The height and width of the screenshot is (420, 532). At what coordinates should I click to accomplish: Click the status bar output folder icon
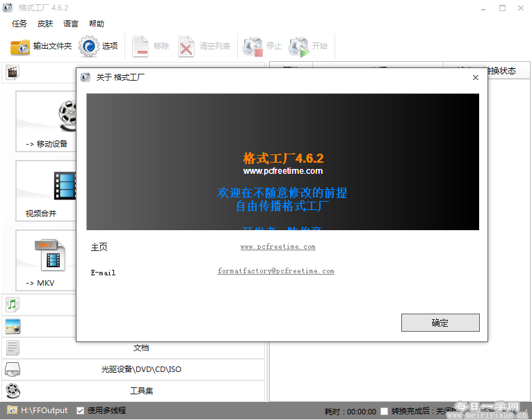pos(13,410)
